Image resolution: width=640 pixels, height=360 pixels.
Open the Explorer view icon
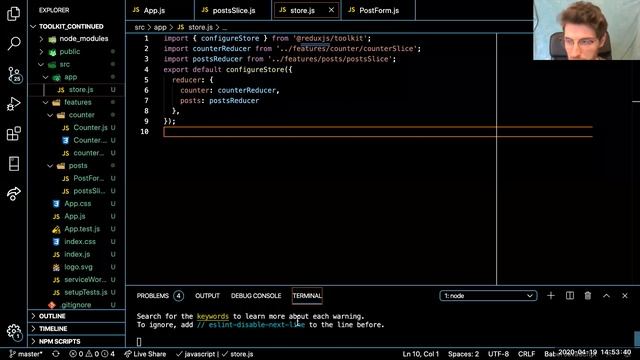[x=13, y=13]
